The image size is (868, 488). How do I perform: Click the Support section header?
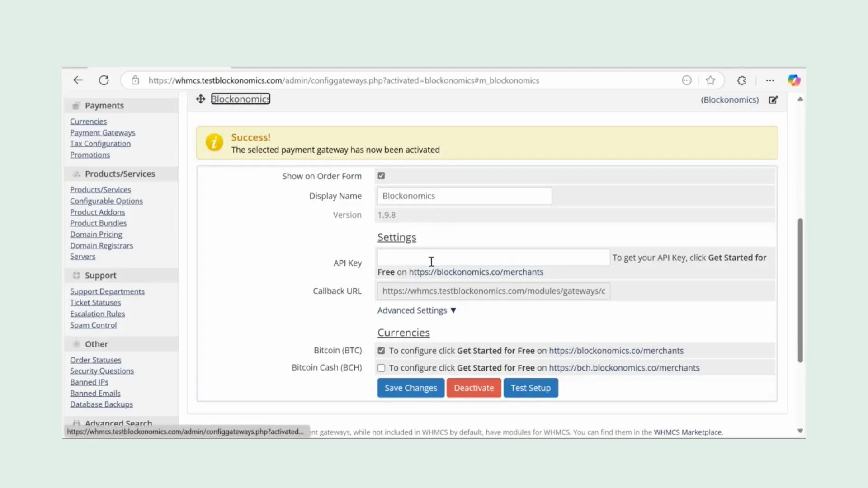121,276
